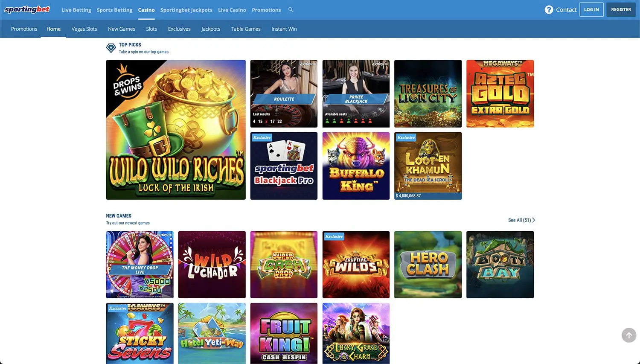The image size is (640, 364).
Task: Click the TOP PICKS heading
Action: [x=130, y=45]
